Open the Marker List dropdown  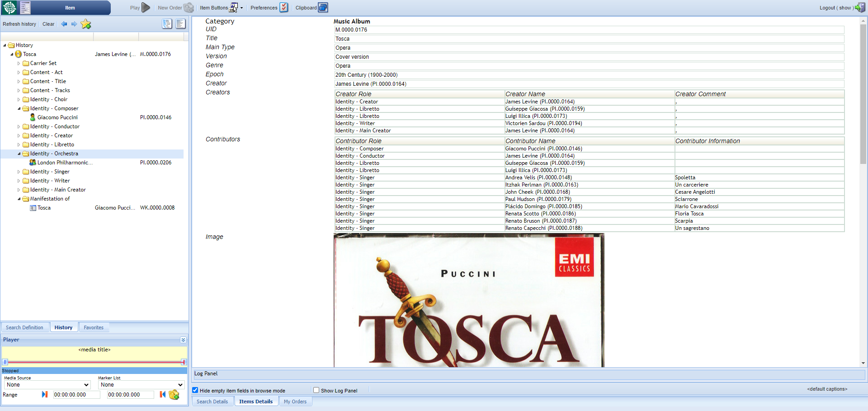[142, 385]
